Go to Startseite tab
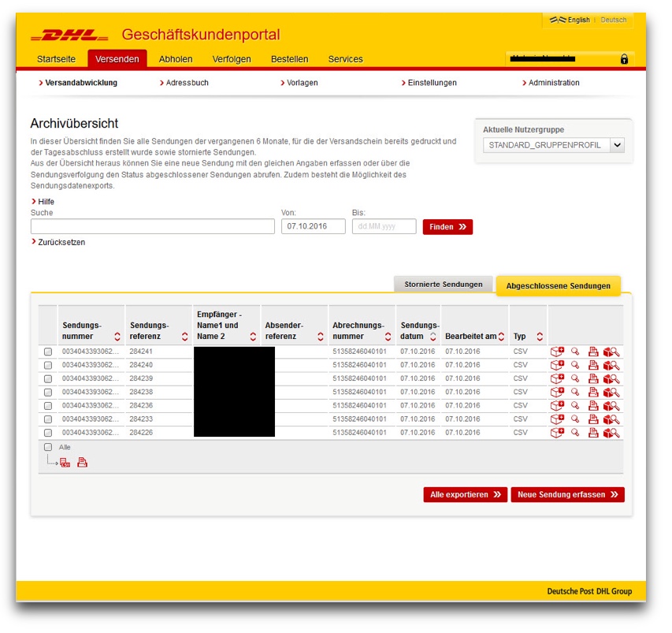 pos(56,59)
